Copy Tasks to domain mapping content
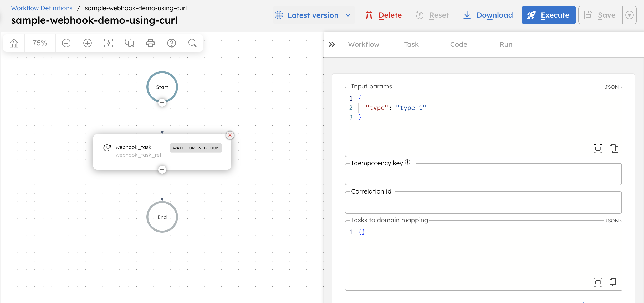This screenshot has width=644, height=303. click(x=614, y=282)
